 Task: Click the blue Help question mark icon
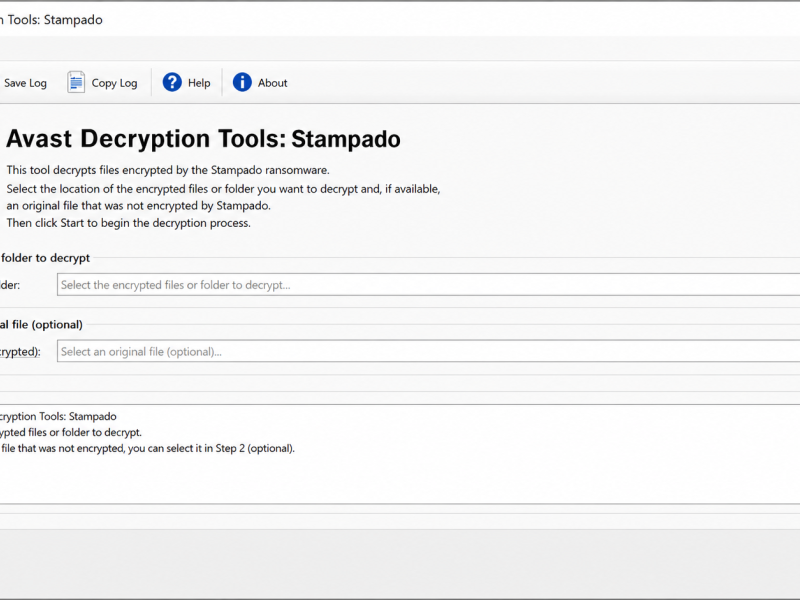coord(172,82)
